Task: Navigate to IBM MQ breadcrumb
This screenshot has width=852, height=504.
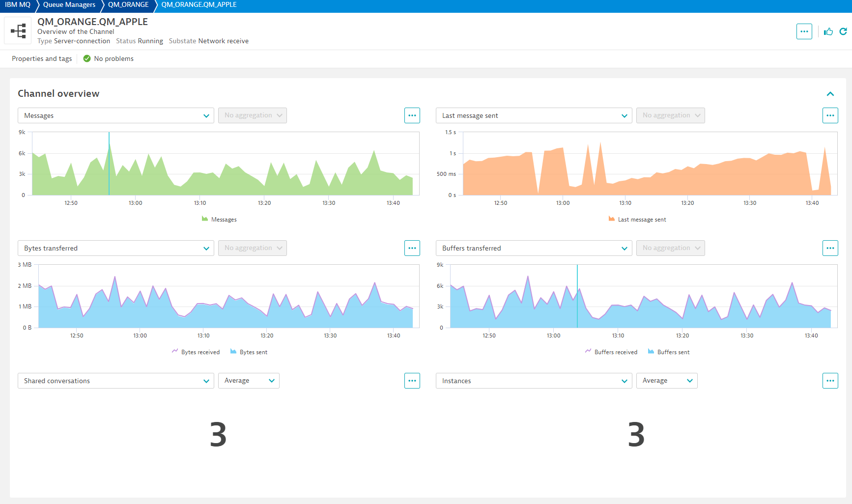Action: 18,5
